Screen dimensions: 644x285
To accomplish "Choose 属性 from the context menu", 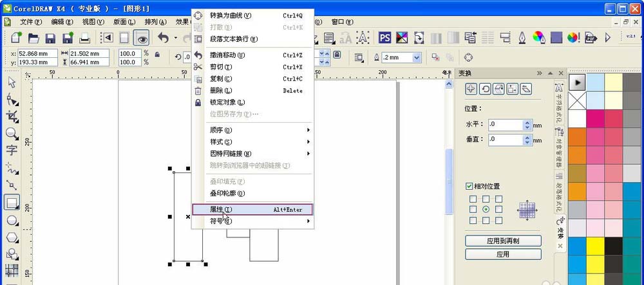I will 253,210.
